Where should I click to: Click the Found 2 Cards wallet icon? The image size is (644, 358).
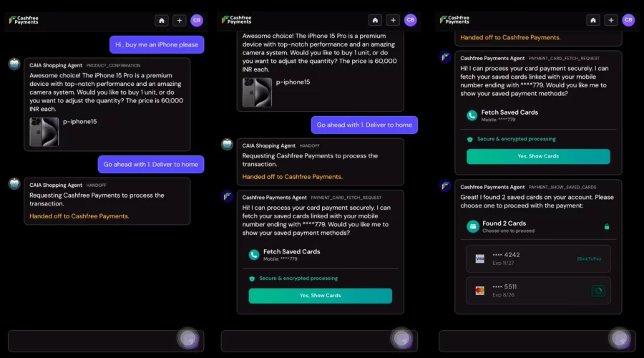pos(473,226)
